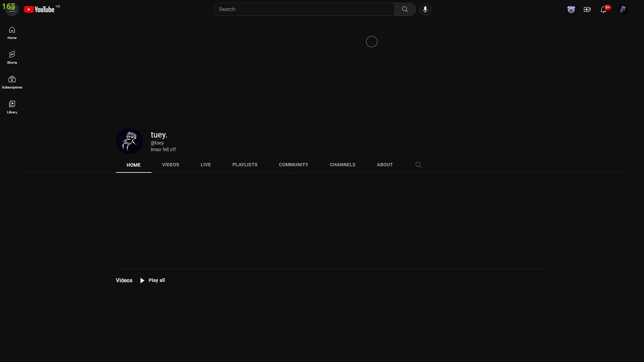Focus the Search input field
The image size is (644, 362).
pos(304,9)
